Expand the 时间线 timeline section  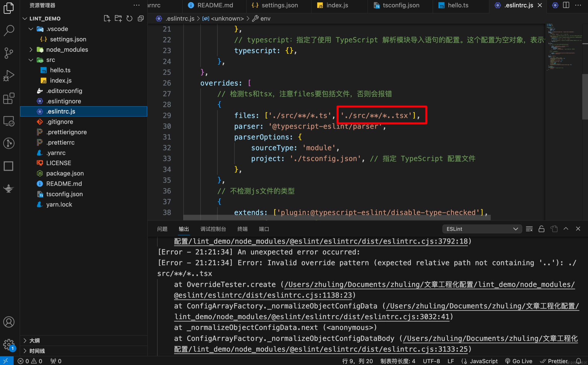pyautogui.click(x=83, y=351)
